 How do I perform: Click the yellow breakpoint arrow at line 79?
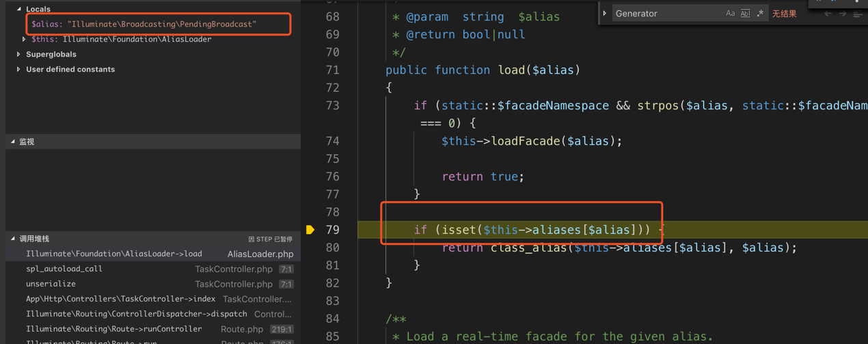click(310, 230)
